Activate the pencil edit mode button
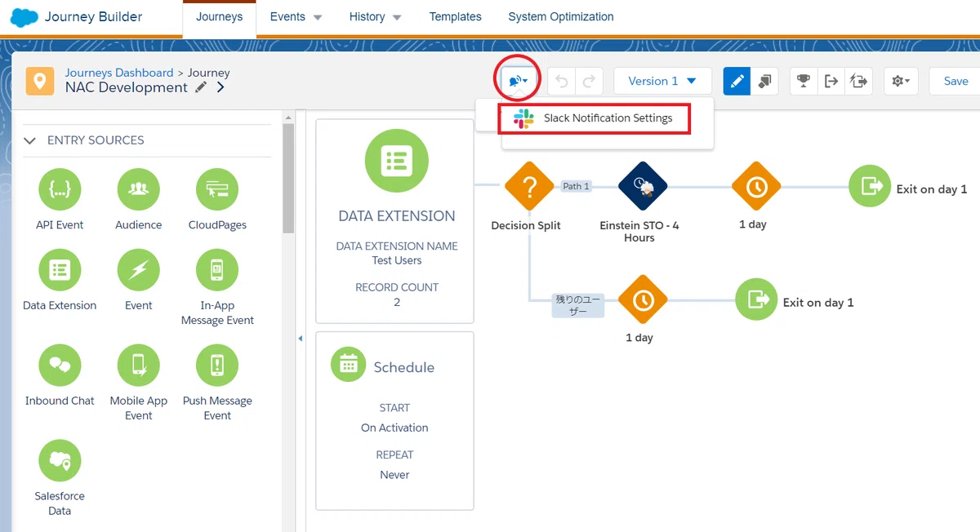The width and height of the screenshot is (980, 532). [x=737, y=81]
